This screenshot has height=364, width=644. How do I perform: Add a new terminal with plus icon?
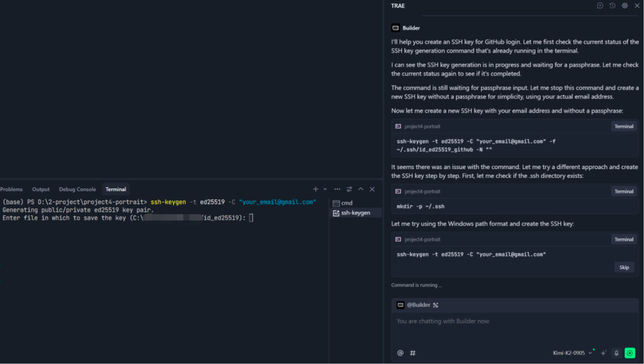click(x=315, y=189)
